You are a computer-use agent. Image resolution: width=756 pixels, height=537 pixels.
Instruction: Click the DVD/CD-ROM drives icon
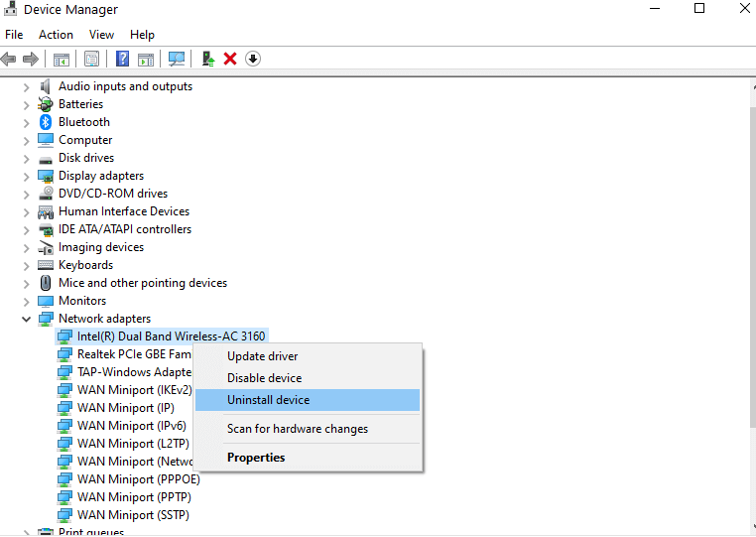tap(46, 194)
